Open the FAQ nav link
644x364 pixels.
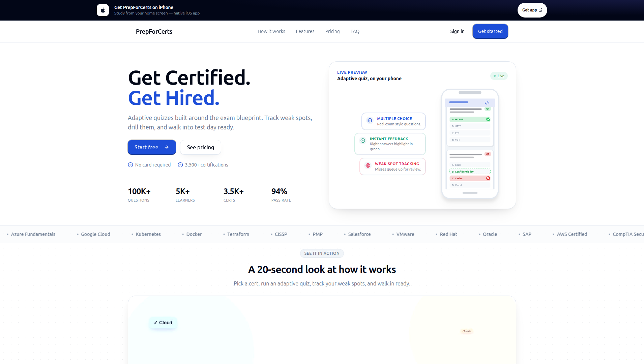click(x=355, y=31)
